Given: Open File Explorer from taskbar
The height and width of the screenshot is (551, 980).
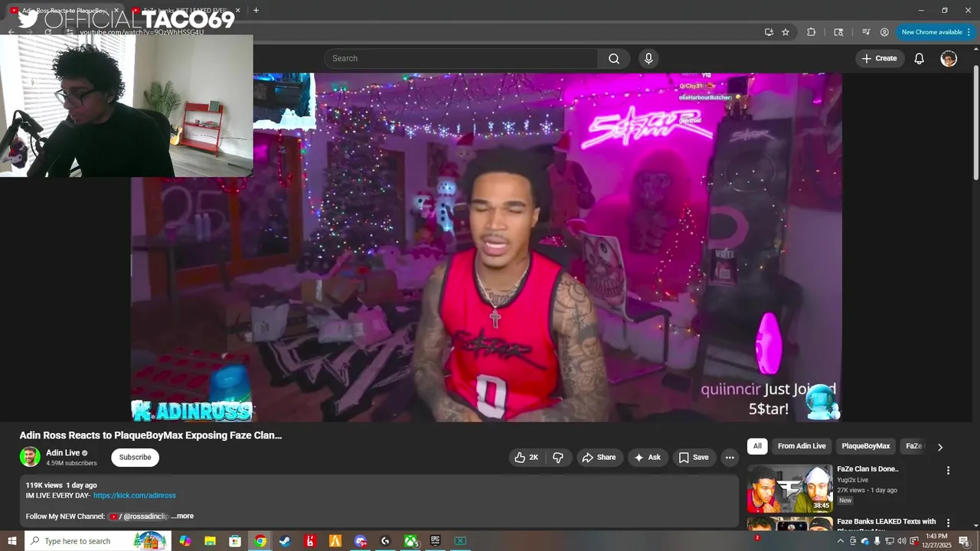Looking at the screenshot, I should [x=210, y=541].
